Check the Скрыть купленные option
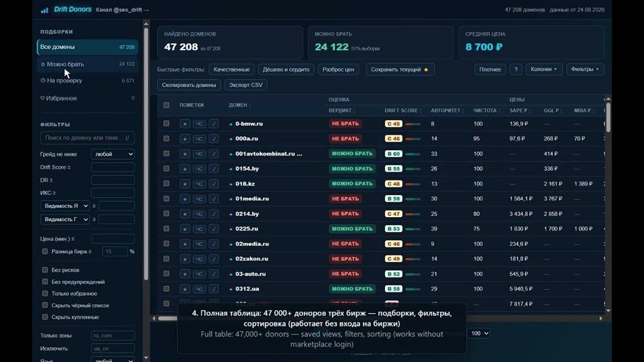Image resolution: width=644 pixels, height=362 pixels. [45, 317]
